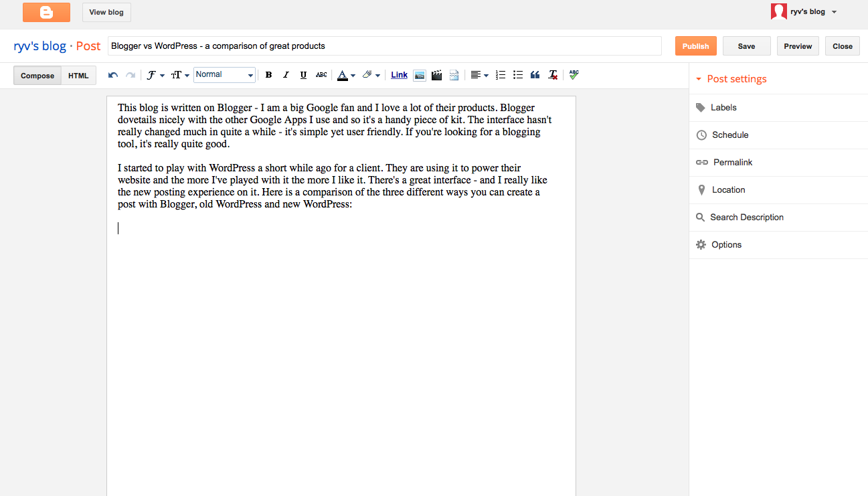Toggle italic formatting

(286, 75)
